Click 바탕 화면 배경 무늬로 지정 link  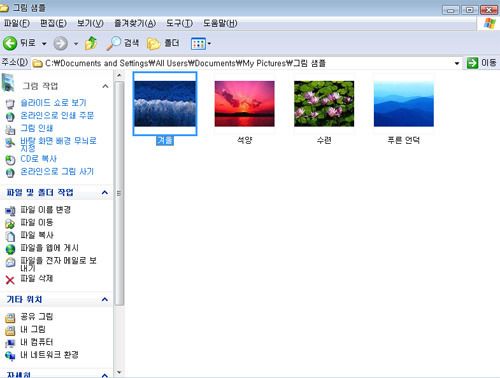point(59,144)
